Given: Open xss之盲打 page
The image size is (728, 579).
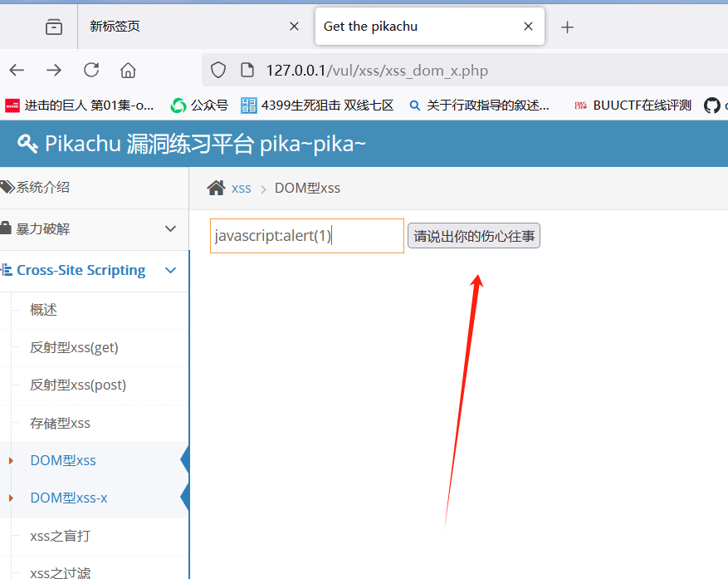Looking at the screenshot, I should [x=60, y=537].
